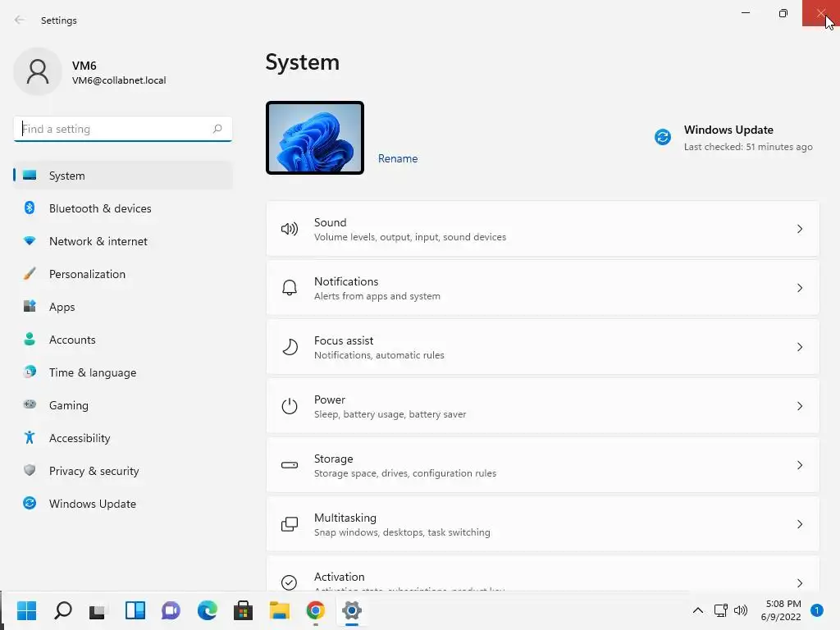Expand the Power row chevron
The height and width of the screenshot is (630, 840).
[x=800, y=406]
